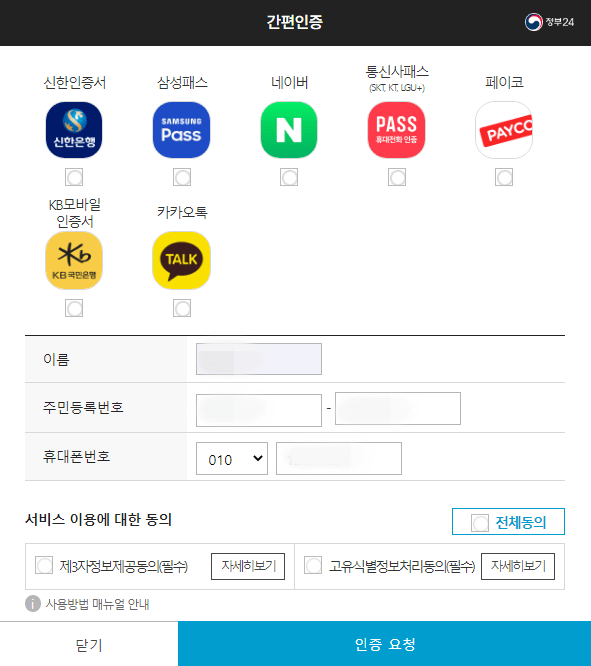Tick the radio button under 네이버
Image resolution: width=591 pixels, height=666 pixels.
[289, 177]
